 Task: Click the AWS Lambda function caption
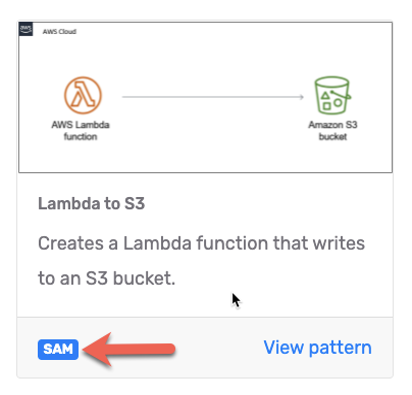click(x=80, y=130)
